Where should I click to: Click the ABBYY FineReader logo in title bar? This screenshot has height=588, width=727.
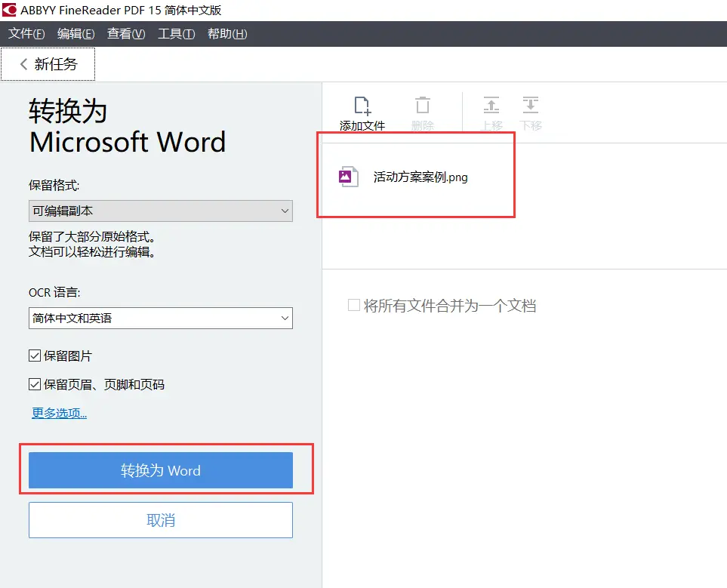point(9,10)
